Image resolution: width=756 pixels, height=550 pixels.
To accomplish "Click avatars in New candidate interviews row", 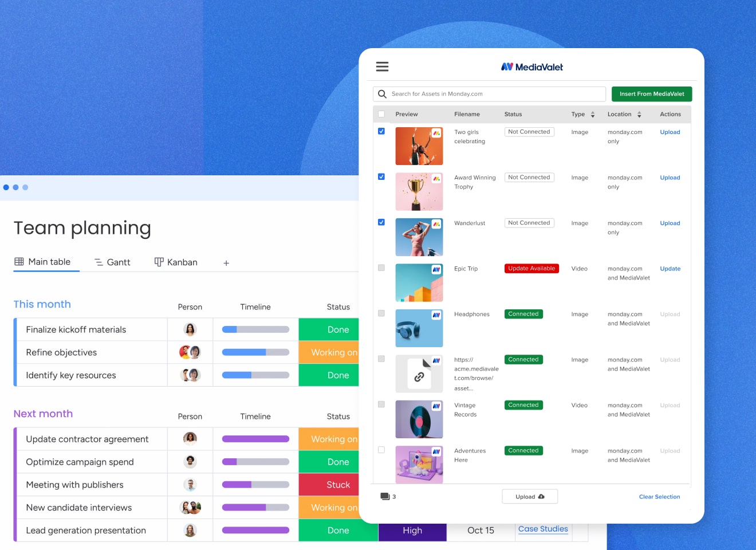I will tap(190, 508).
